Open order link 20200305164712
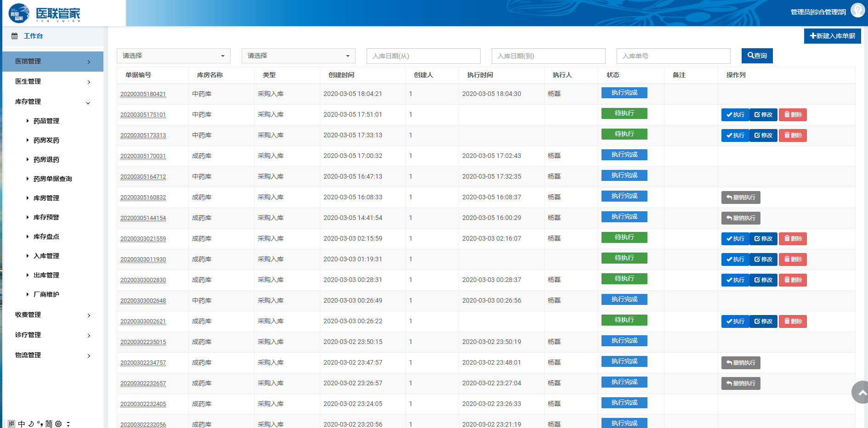Image resolution: width=868 pixels, height=428 pixels. point(143,177)
